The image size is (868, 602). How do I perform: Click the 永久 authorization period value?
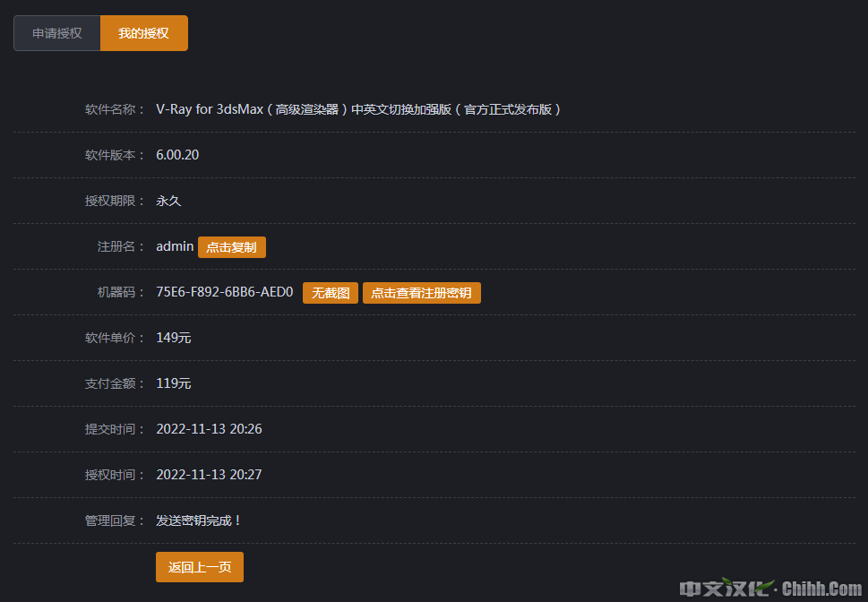[x=168, y=201]
